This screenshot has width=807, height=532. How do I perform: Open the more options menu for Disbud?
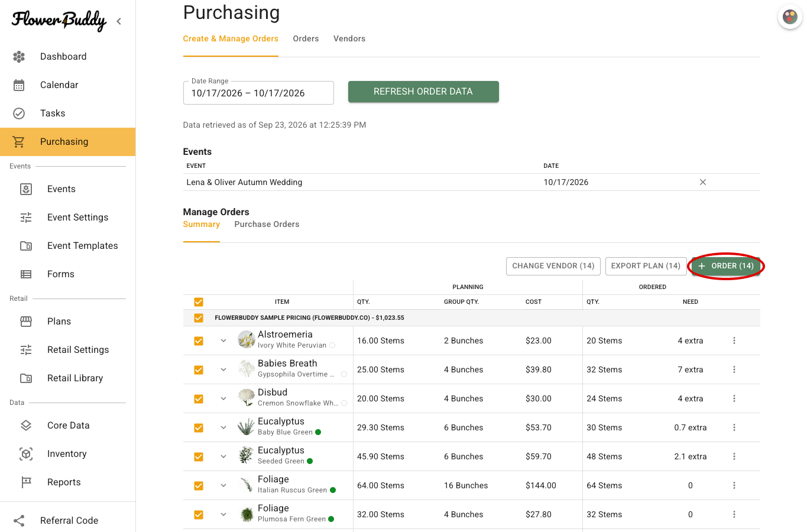[734, 398]
